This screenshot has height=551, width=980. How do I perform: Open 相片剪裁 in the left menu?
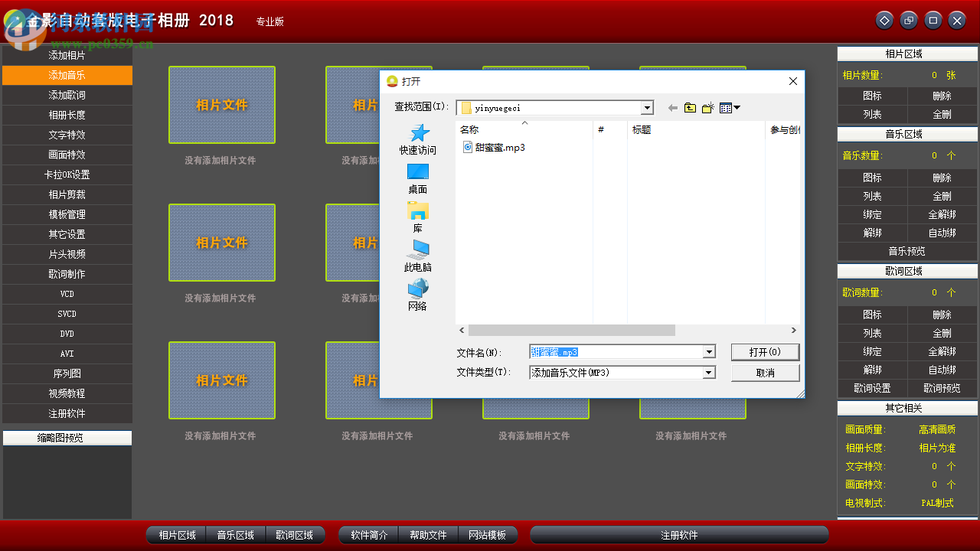tap(67, 194)
